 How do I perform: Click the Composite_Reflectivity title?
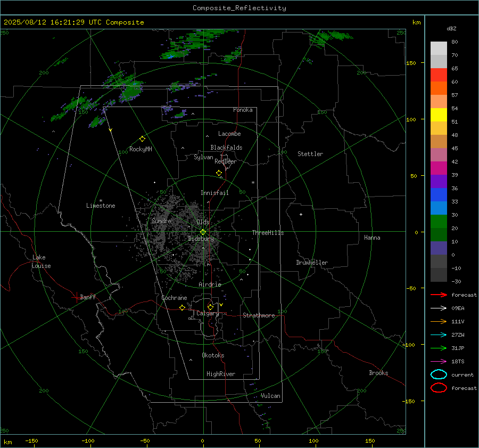(240, 8)
